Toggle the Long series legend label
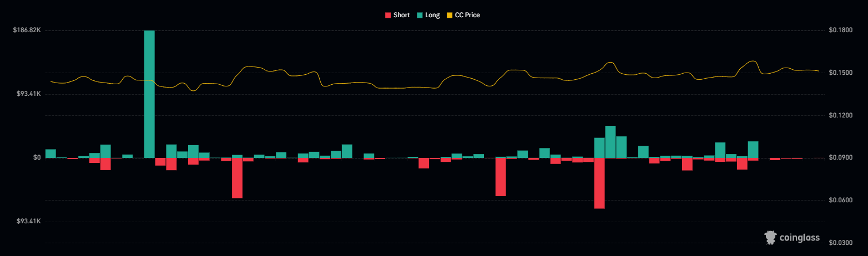 432,15
